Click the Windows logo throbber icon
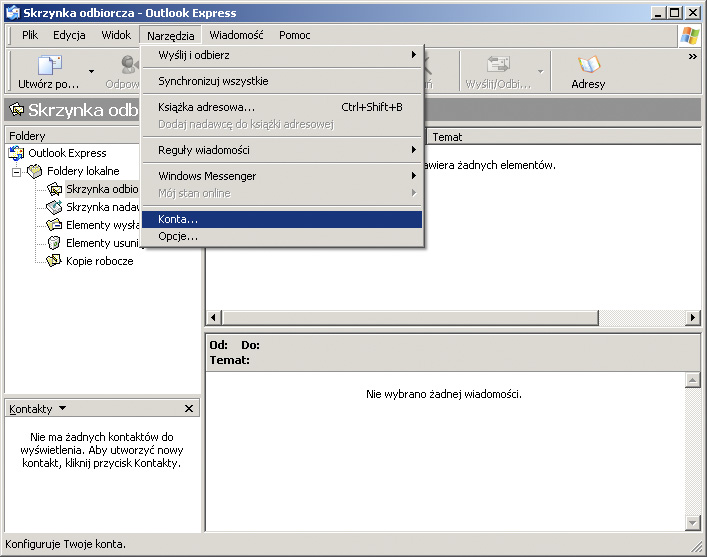707x557 pixels. [x=689, y=35]
